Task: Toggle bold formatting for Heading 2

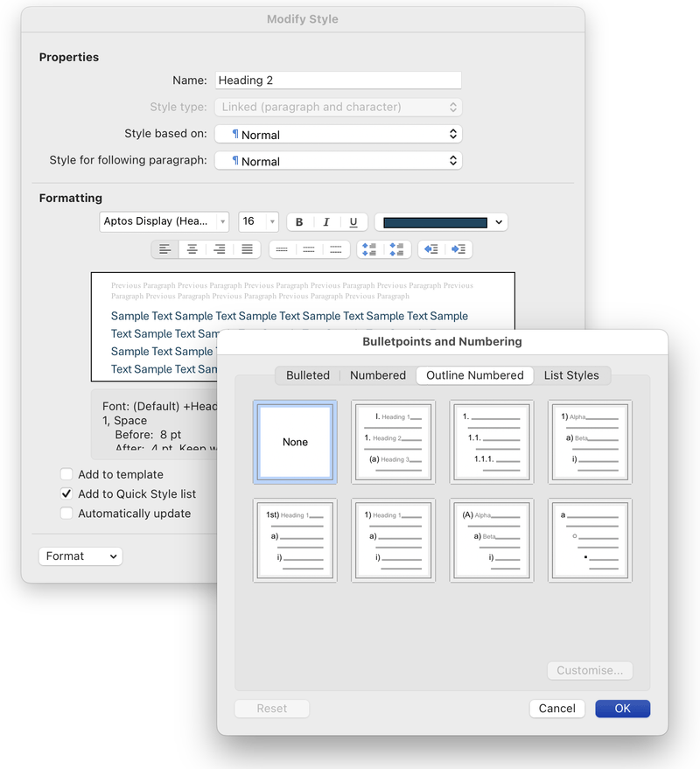Action: pos(298,221)
